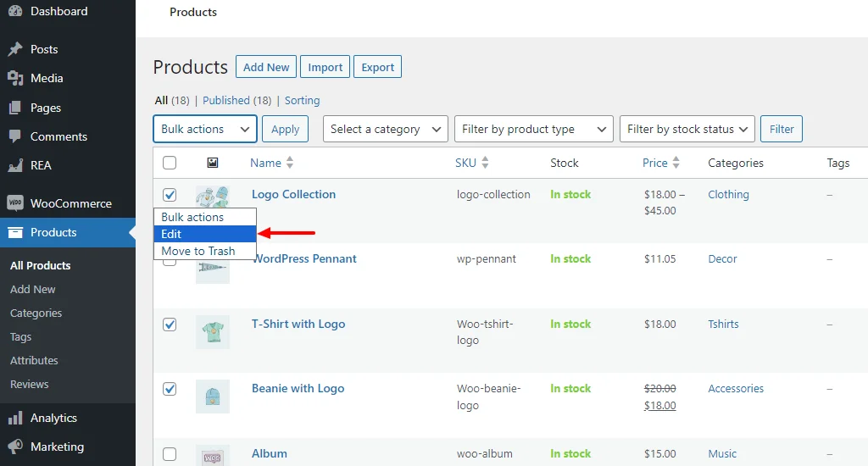Image resolution: width=868 pixels, height=466 pixels.
Task: Choose Bulk actions option in list
Action: [x=205, y=217]
